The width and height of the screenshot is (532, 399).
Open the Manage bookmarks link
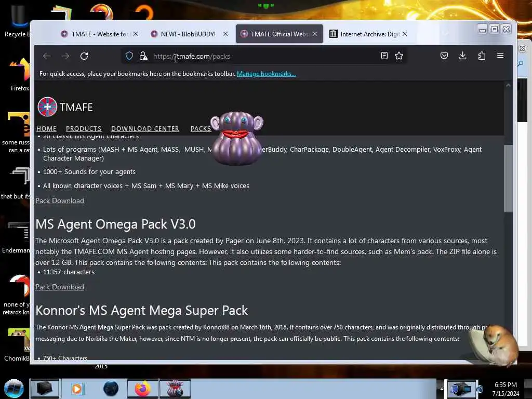click(267, 74)
